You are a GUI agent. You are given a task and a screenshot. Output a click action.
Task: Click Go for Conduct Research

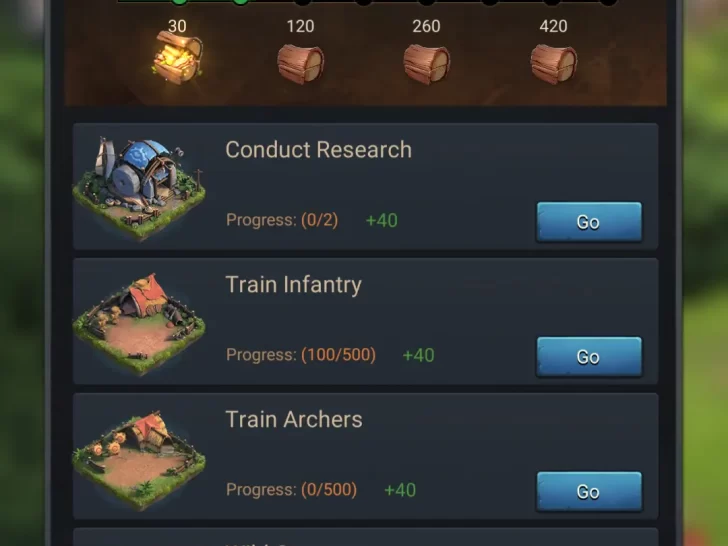[x=589, y=222]
